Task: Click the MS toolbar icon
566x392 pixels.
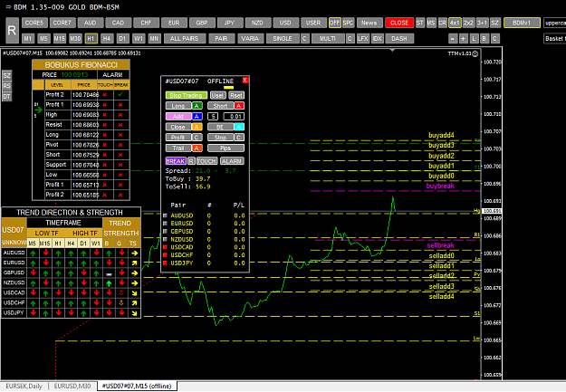Action: tap(431, 23)
